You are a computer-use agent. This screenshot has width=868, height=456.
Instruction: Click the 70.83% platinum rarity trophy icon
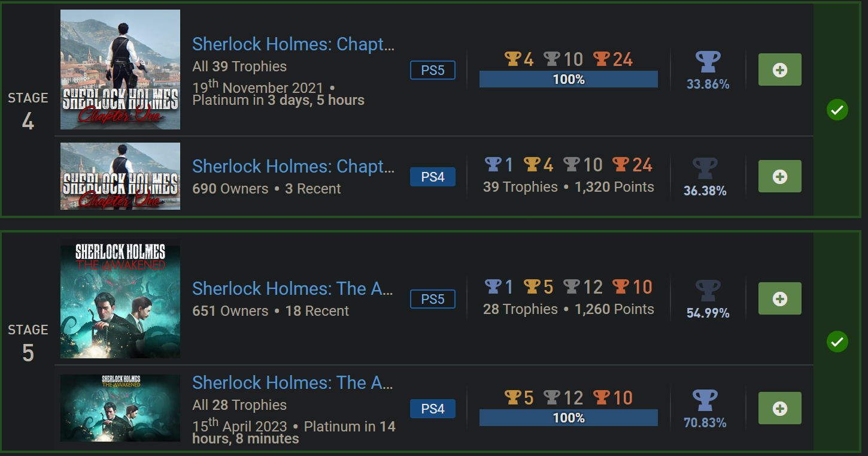(x=705, y=400)
